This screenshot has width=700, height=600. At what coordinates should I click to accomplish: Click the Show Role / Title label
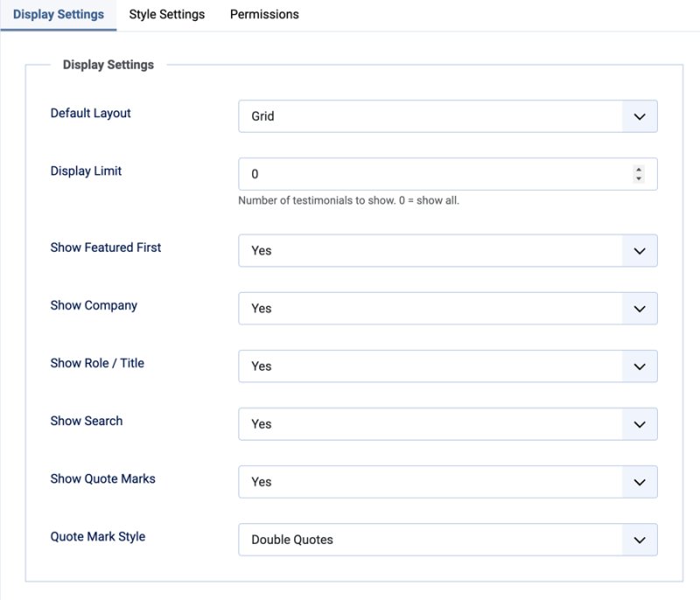point(97,363)
